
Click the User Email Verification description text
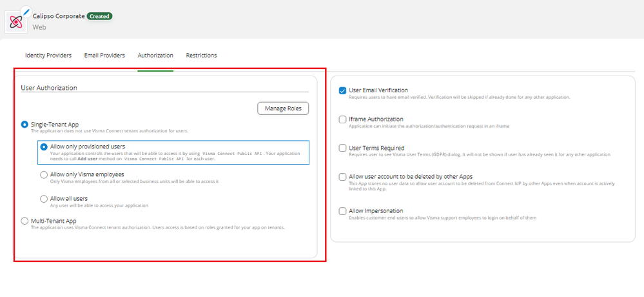click(x=460, y=97)
